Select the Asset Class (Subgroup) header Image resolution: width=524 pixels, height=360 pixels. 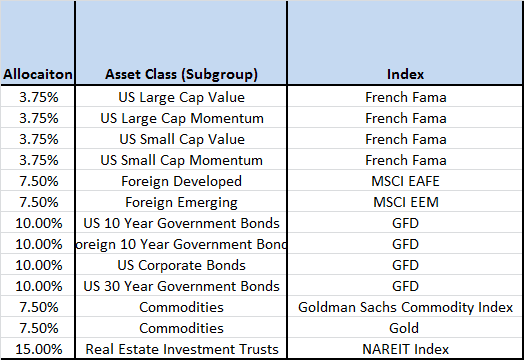pyautogui.click(x=181, y=43)
